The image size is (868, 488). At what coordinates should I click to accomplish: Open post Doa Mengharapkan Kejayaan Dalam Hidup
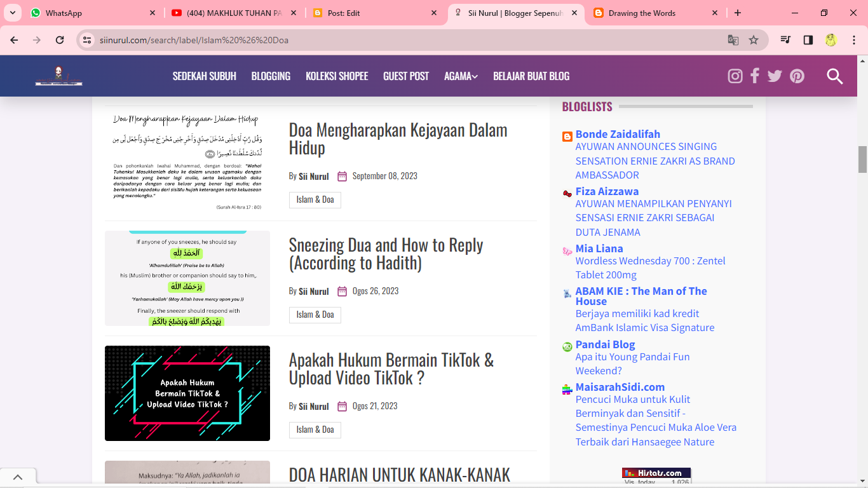point(398,139)
